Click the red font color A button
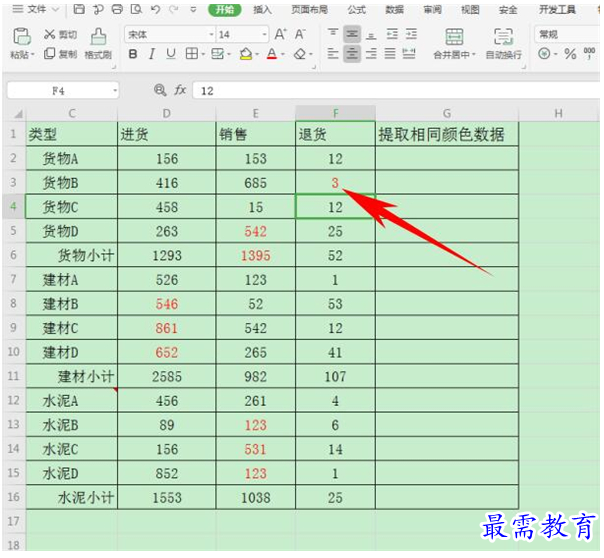Viewport: 604px width, 558px height. [x=272, y=54]
